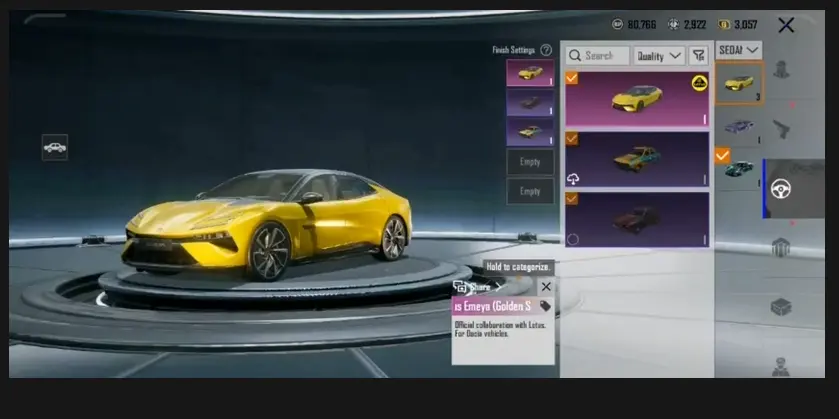Open the pistol weapons category
The height and width of the screenshot is (419, 839).
781,129
